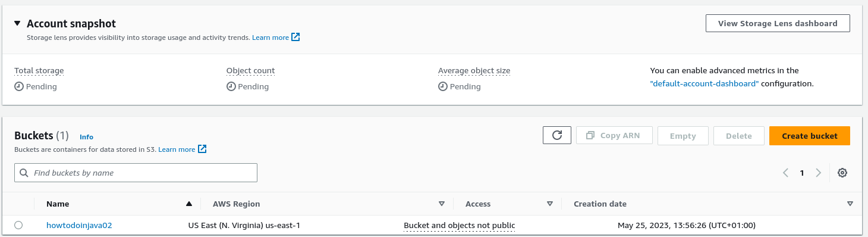Click the Create bucket button
Viewport: 868px width, 237px height.
[x=810, y=135]
